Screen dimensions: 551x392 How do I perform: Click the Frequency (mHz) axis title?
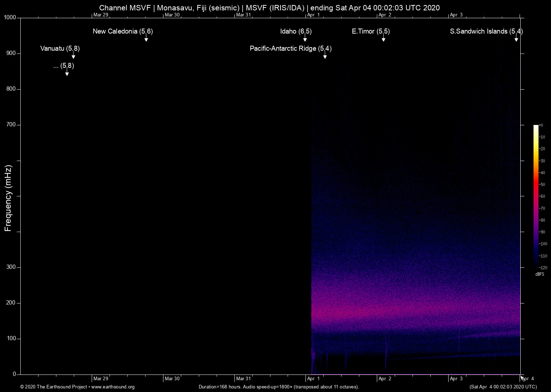click(8, 198)
